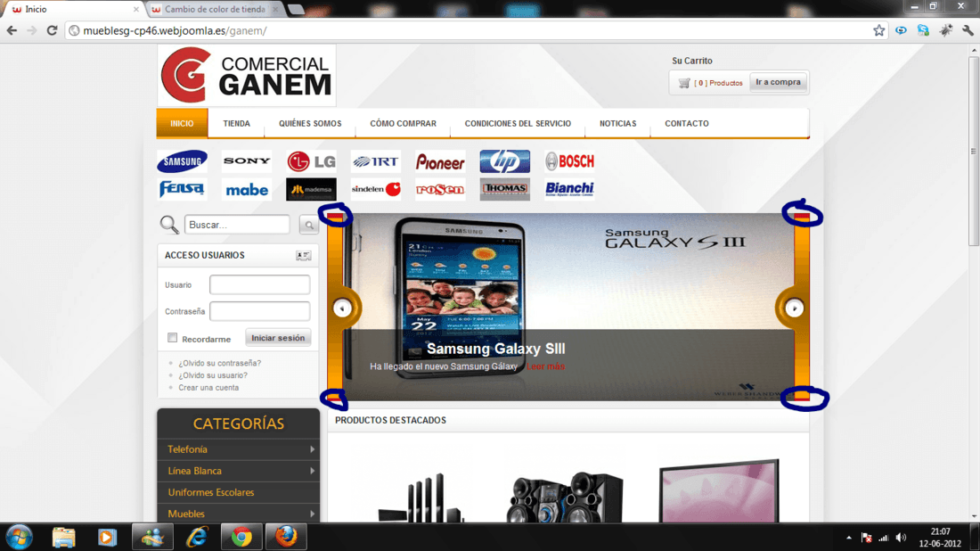Click the Bosch brand logo
This screenshot has height=551, width=980.
point(569,161)
